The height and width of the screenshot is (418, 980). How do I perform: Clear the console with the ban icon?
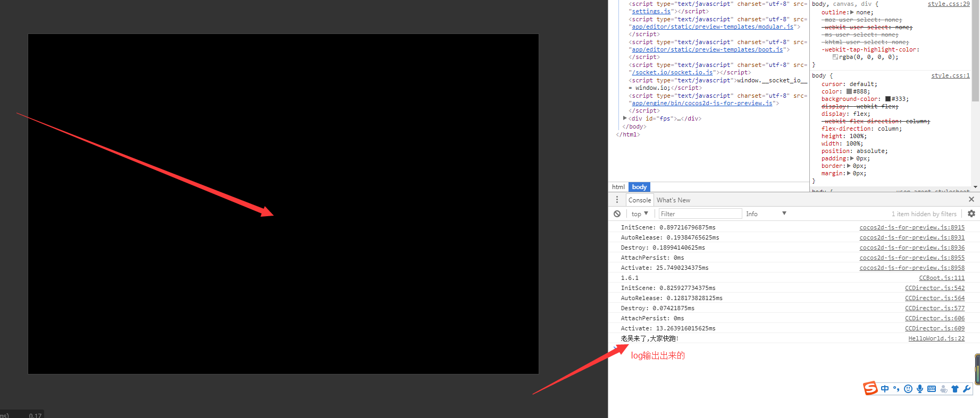(x=617, y=214)
